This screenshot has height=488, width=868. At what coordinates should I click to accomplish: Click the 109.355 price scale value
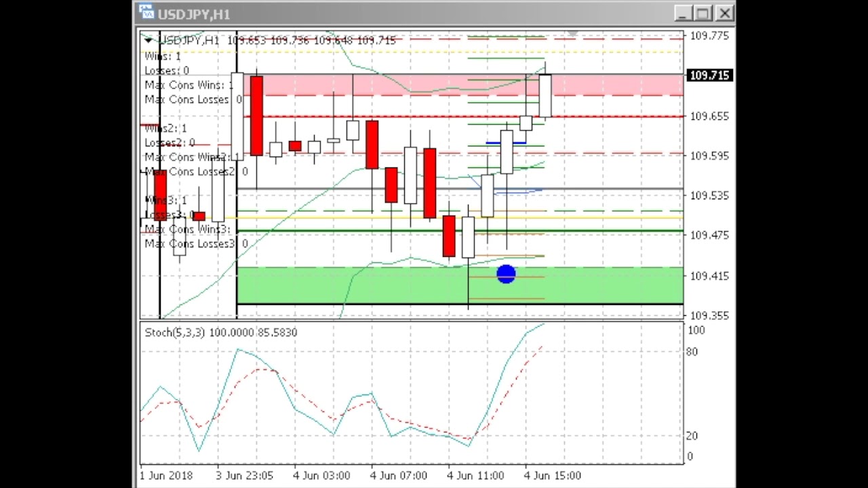point(709,316)
